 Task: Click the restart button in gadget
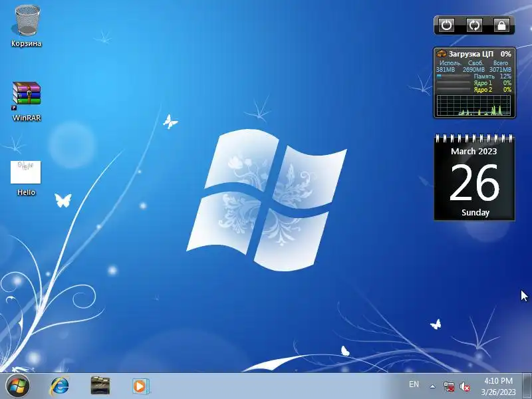(x=474, y=25)
